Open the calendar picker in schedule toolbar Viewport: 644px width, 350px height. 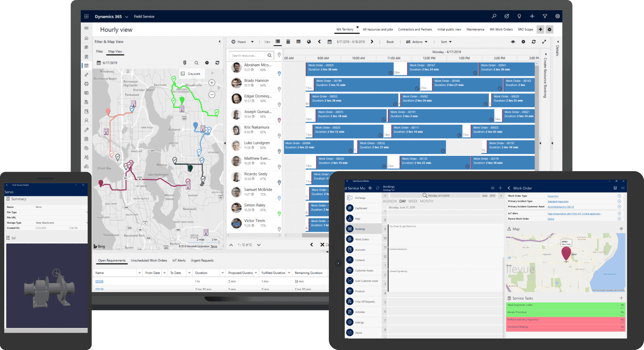(x=329, y=42)
